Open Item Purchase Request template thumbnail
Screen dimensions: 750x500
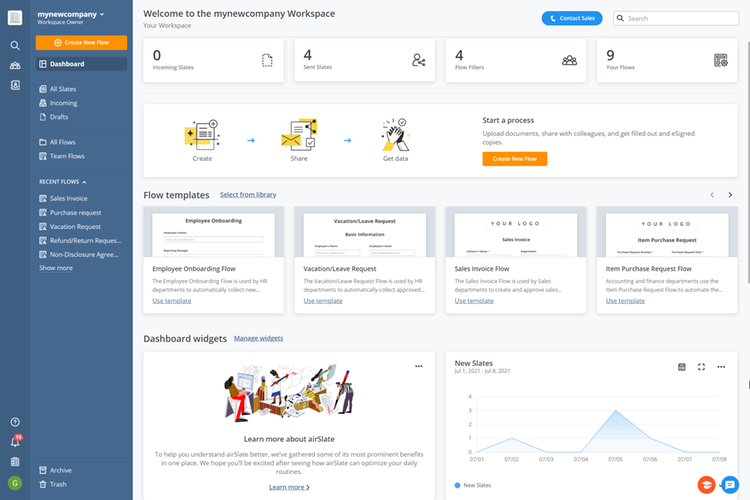(x=667, y=232)
